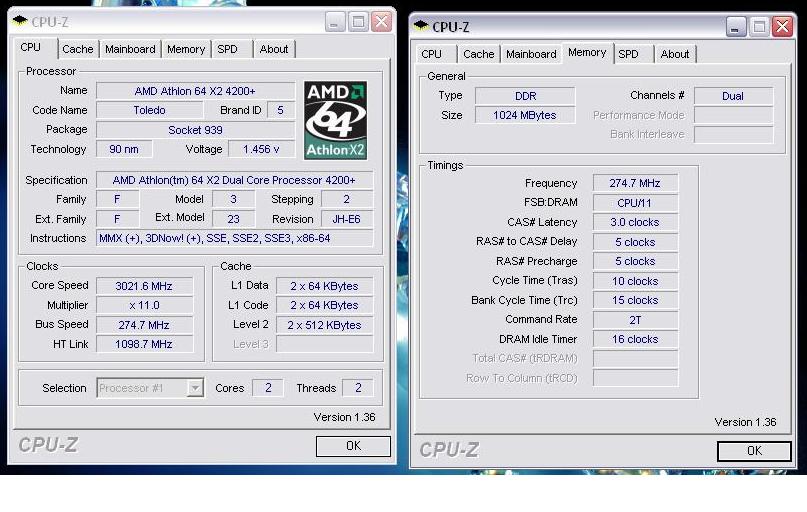
Task: Click the Revision value 'JH-E6'
Action: point(346,219)
